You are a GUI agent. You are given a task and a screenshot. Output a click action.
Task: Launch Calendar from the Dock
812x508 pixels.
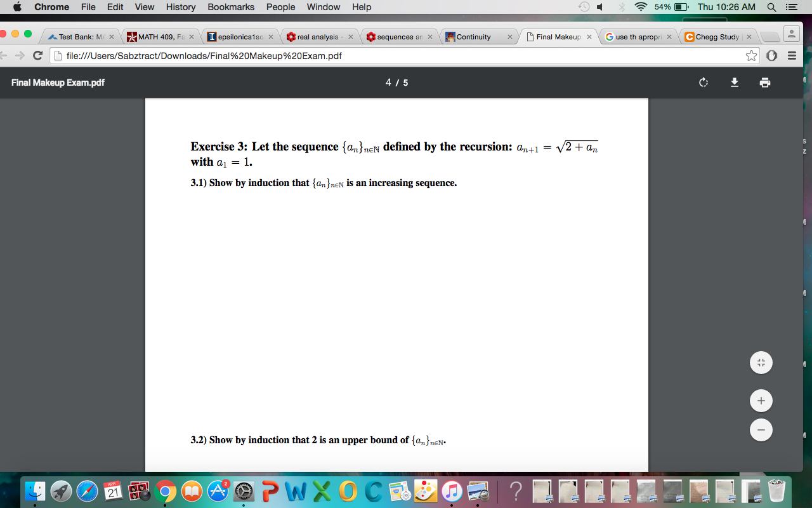tap(113, 490)
